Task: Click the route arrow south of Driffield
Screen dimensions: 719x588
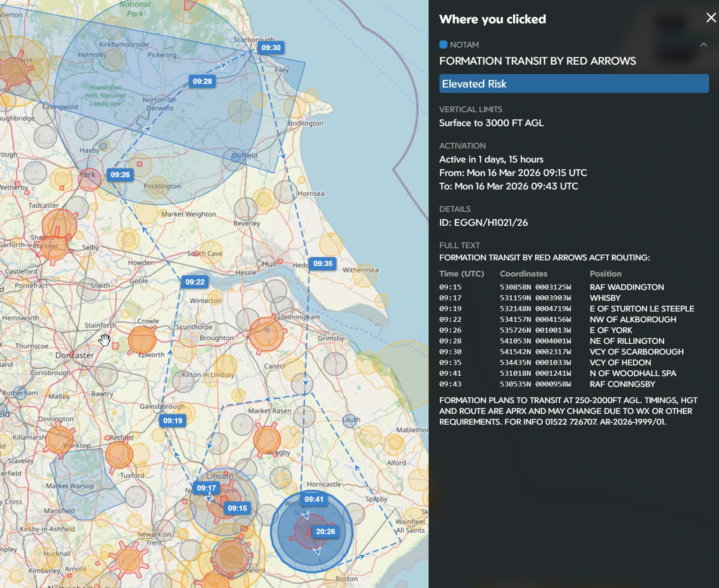Action: coord(282,155)
